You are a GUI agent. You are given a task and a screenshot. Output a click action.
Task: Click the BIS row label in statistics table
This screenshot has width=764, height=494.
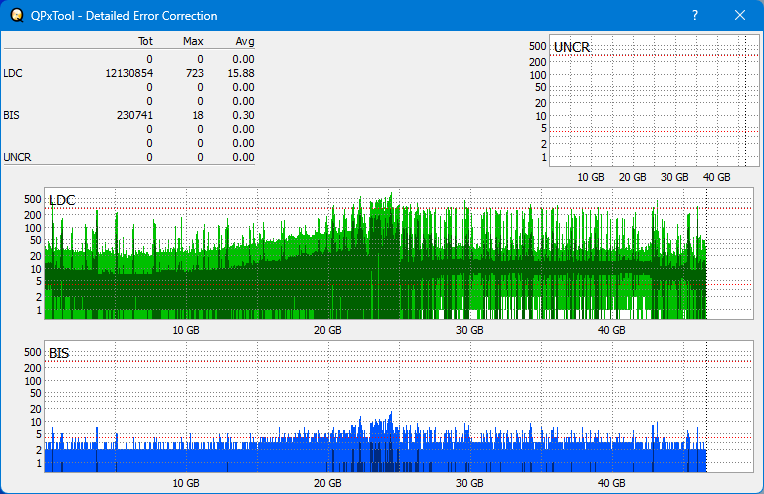11,115
